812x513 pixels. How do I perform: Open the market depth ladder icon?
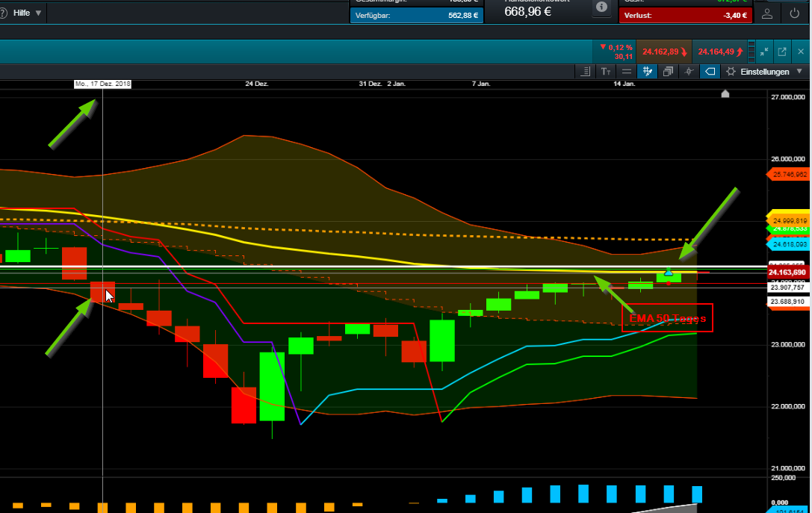751,52
